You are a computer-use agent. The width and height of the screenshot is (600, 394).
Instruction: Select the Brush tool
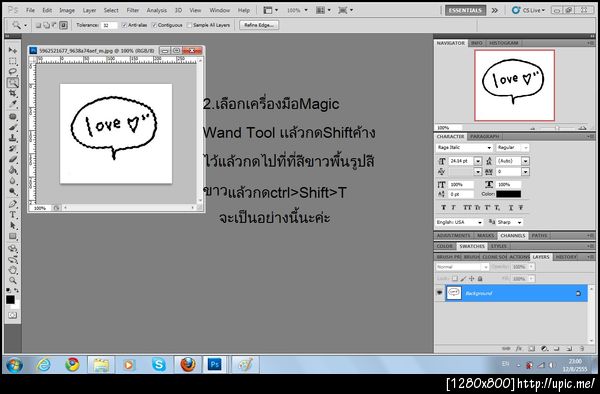coord(13,127)
